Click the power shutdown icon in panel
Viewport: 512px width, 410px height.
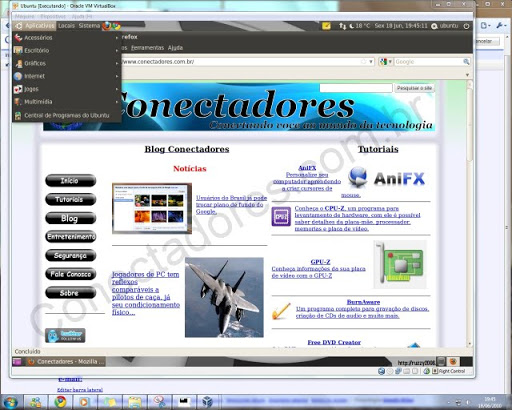(x=466, y=26)
